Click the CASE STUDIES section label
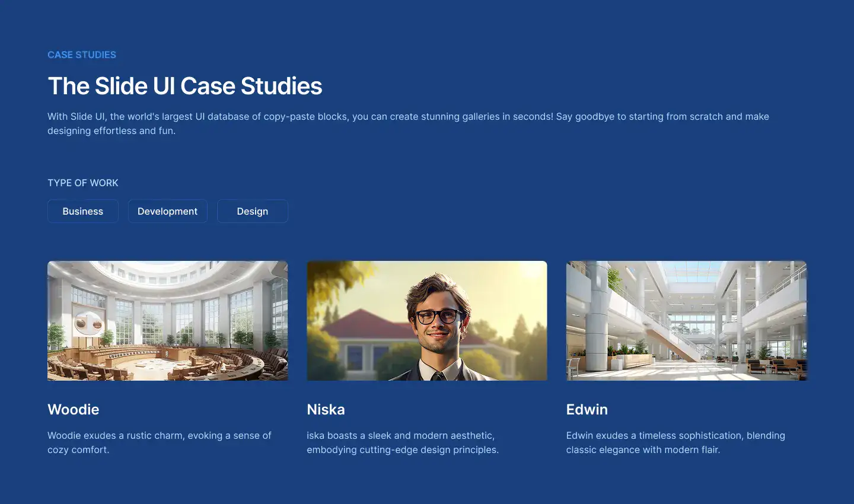Viewport: 854px width, 504px height. point(82,55)
